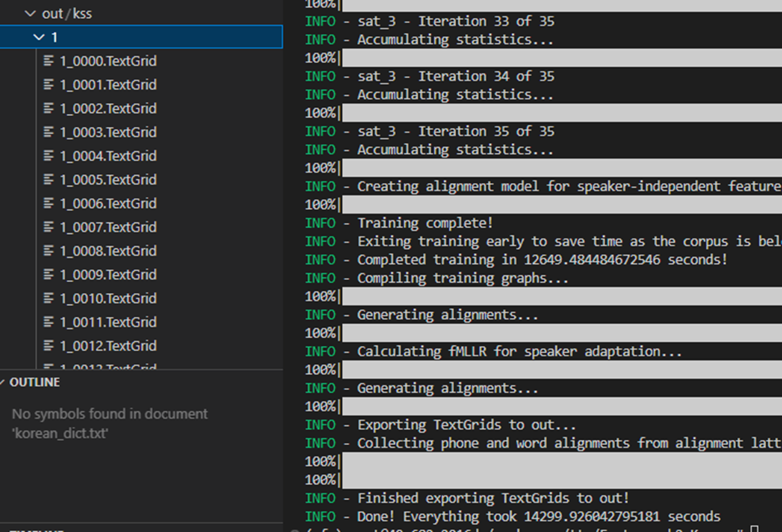Click terminal line 'sat_3 - Iteration 33 of 35'
The width and height of the screenshot is (782, 532).
[430, 21]
